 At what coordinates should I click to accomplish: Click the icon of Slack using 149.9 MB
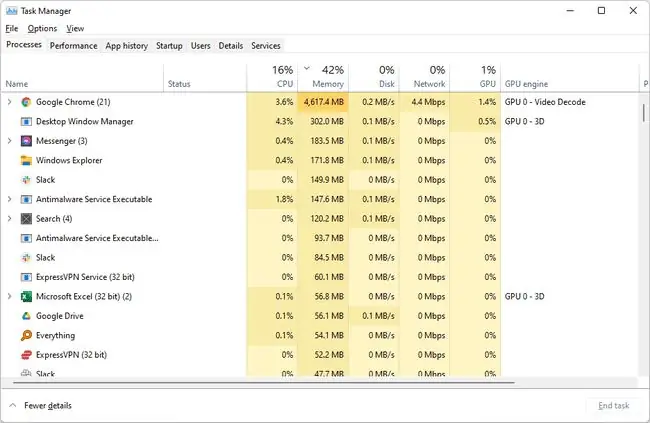point(26,180)
